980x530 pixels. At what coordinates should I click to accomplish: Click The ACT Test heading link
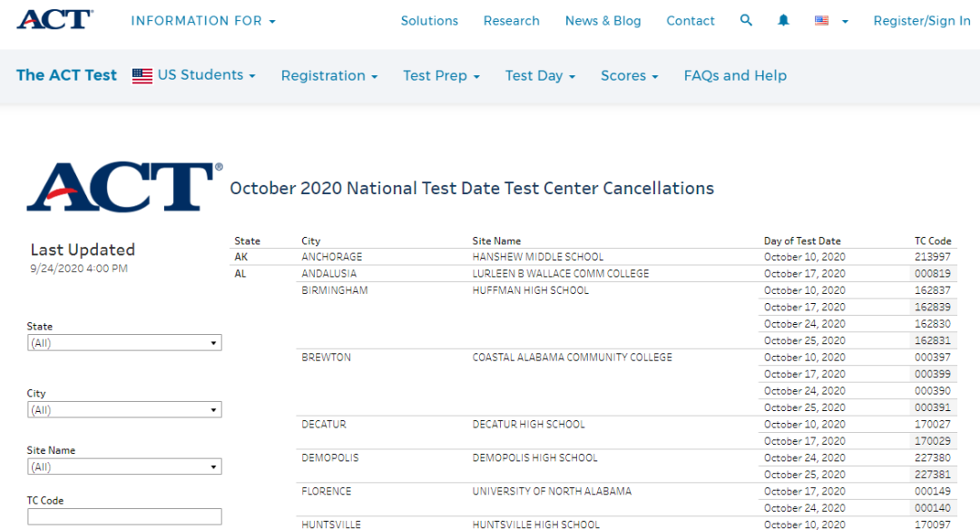pyautogui.click(x=66, y=75)
